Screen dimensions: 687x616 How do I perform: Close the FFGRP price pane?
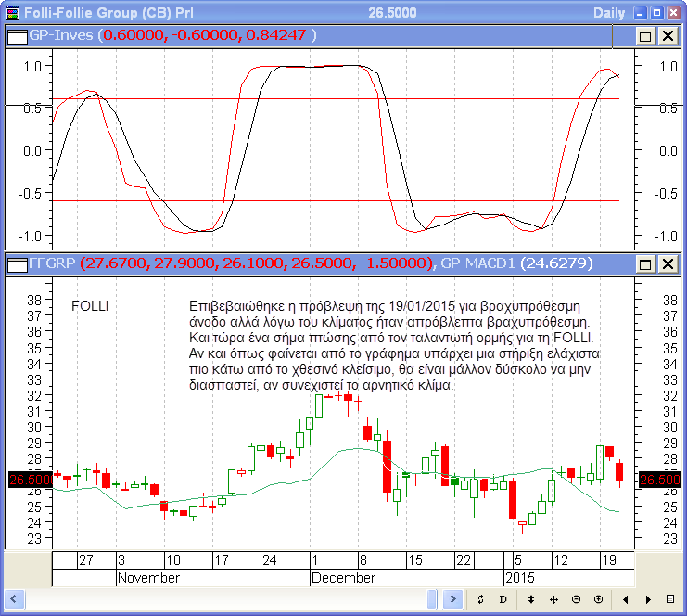[x=668, y=264]
